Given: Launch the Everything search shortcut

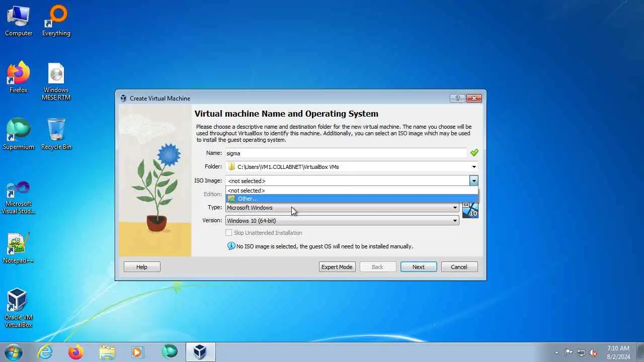Looking at the screenshot, I should tap(56, 21).
